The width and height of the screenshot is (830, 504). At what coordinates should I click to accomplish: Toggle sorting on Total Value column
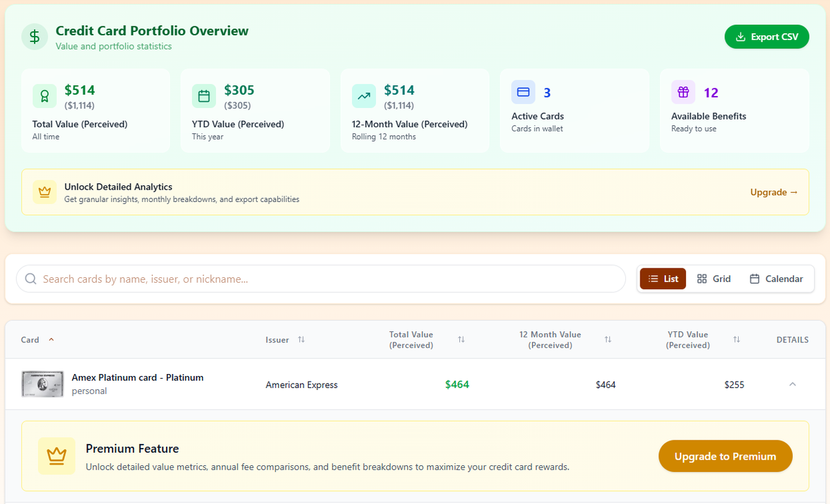tap(461, 339)
